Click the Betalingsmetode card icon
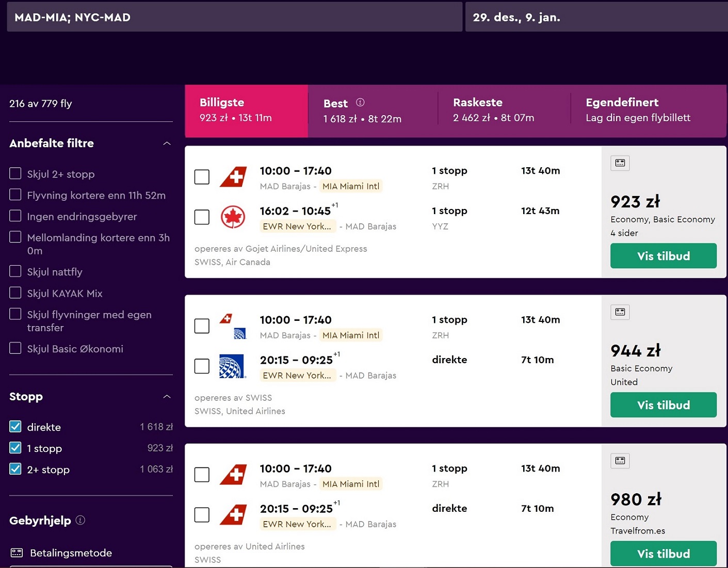 click(17, 553)
